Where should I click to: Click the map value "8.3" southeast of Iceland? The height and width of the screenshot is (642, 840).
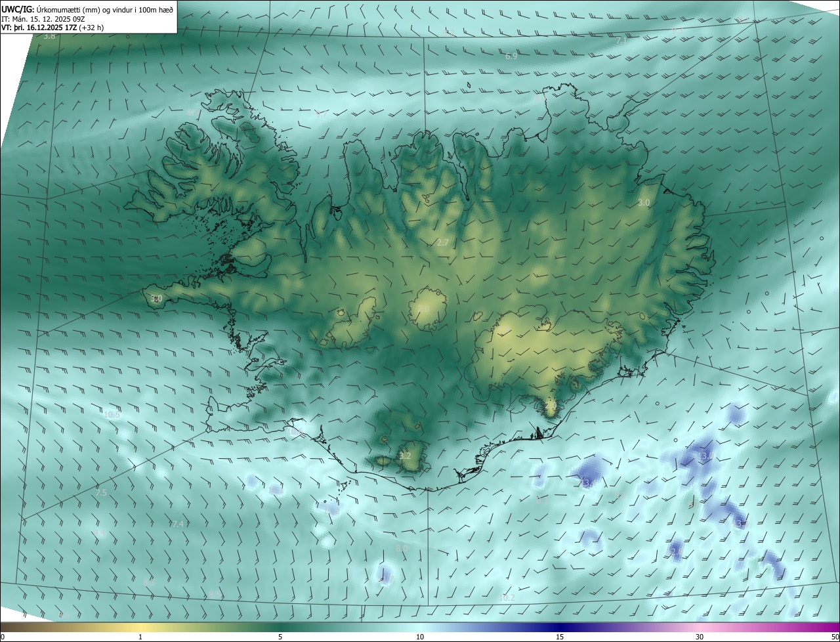tap(542, 500)
